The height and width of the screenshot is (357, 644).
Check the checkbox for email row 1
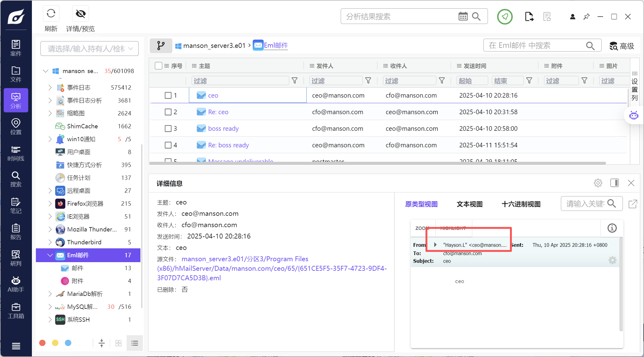[x=168, y=95]
